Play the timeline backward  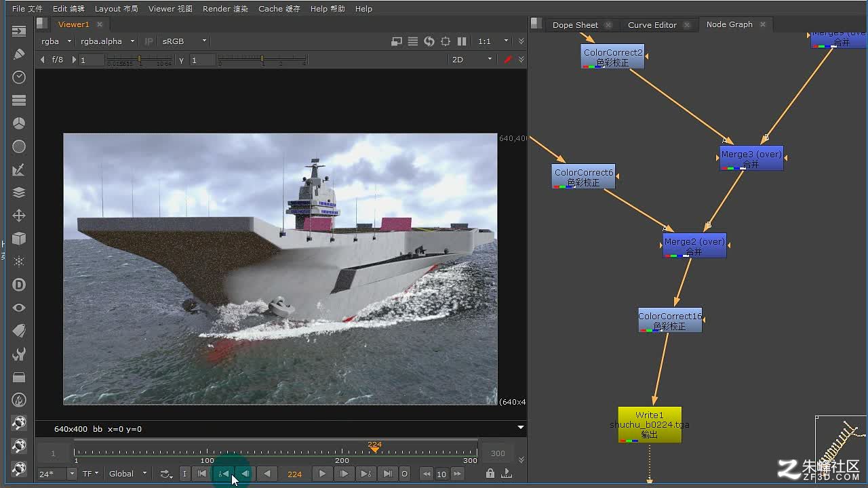[x=268, y=474]
